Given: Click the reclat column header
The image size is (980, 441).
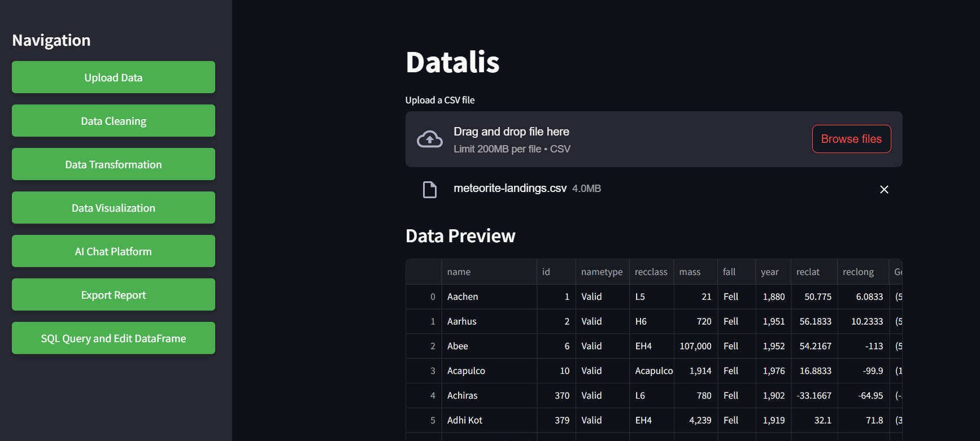Looking at the screenshot, I should pyautogui.click(x=814, y=272).
